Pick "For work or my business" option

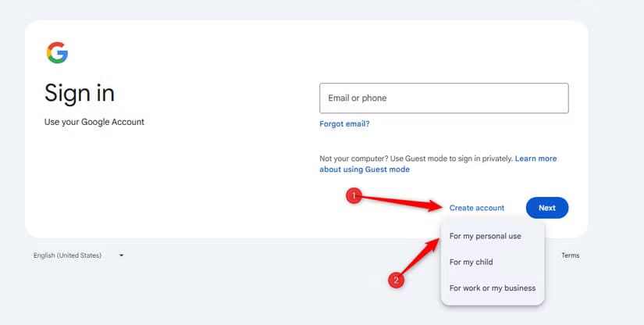pos(492,288)
